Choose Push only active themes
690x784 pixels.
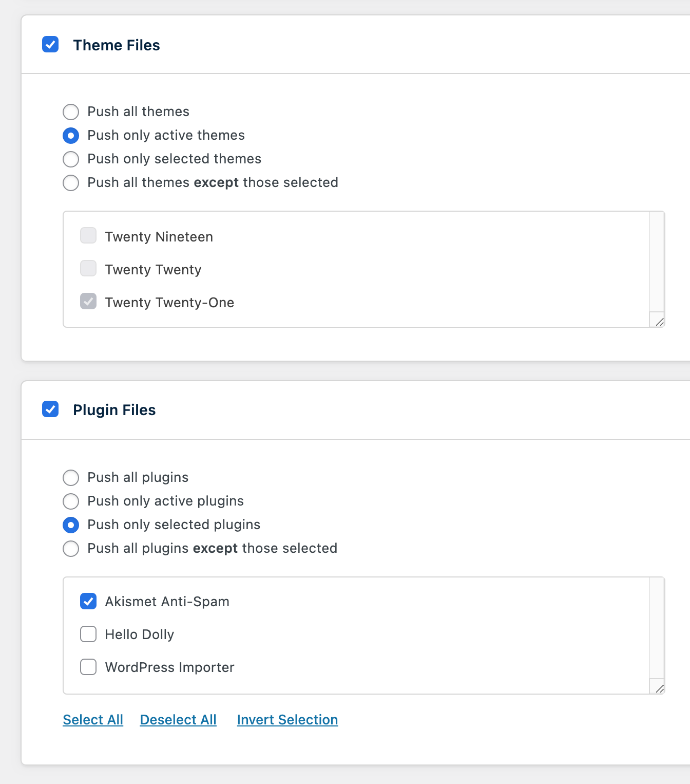(71, 136)
